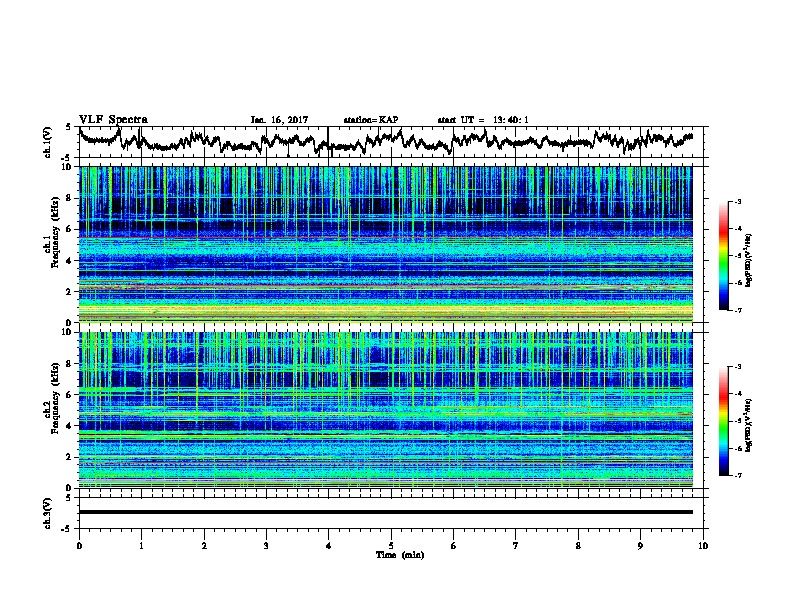Viewport: 792px width, 612px height.
Task: Click the ch.1 color bar log(PSD) label
Action: tap(749, 261)
